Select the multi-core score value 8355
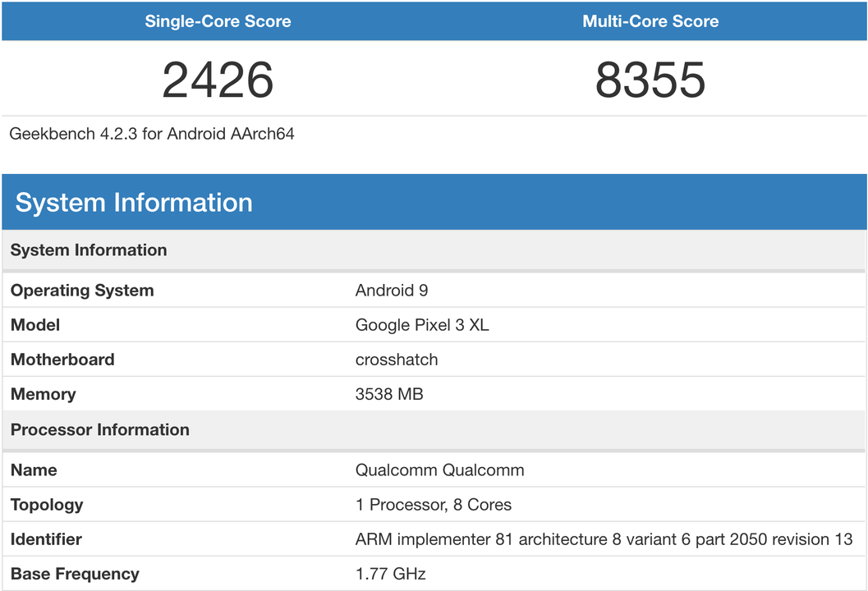The image size is (868, 591). coord(650,80)
